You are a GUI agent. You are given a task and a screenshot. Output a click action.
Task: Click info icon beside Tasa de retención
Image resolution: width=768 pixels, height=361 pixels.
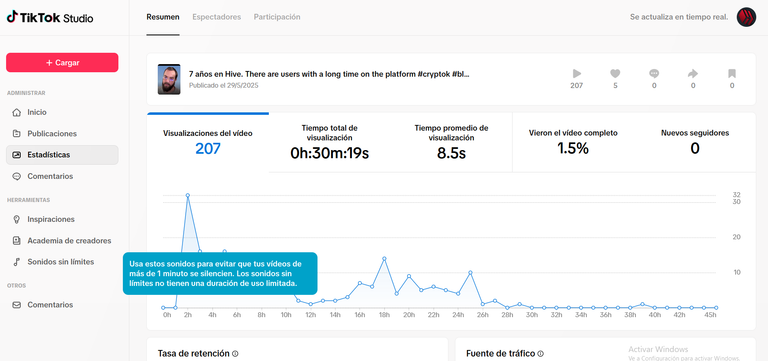pos(235,354)
